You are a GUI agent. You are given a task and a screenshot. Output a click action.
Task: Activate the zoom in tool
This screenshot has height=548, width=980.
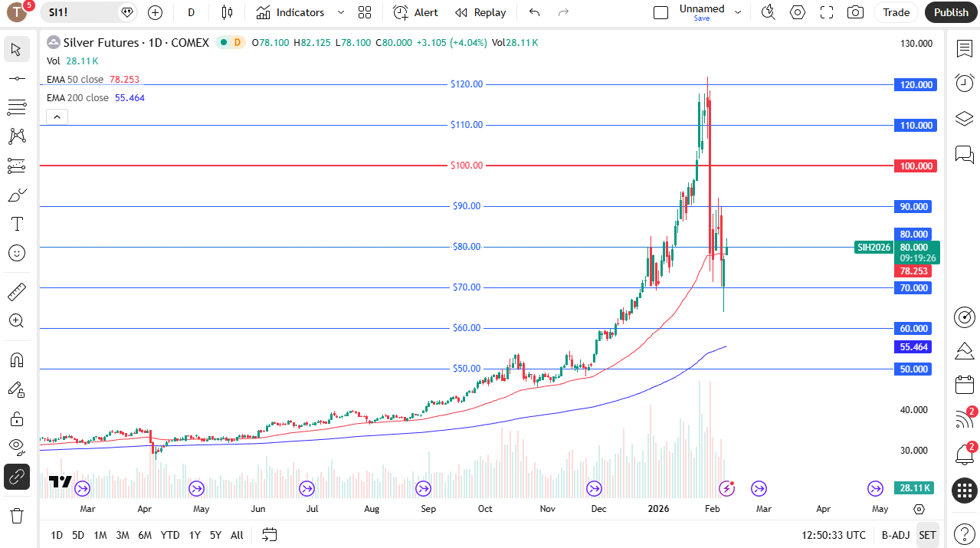pos(16,321)
